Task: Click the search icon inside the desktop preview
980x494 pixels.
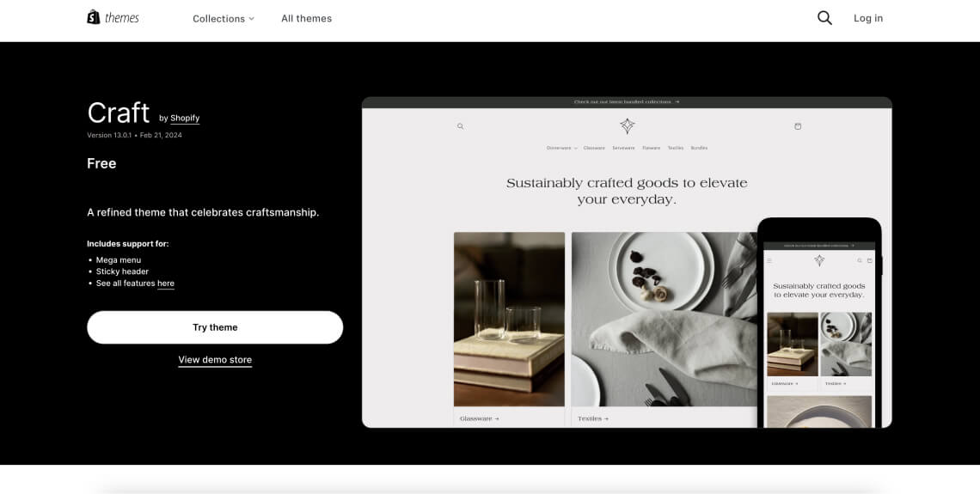Action: 460,126
